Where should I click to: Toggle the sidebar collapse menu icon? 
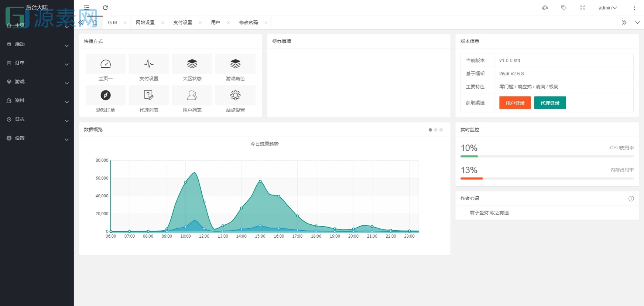[x=87, y=8]
